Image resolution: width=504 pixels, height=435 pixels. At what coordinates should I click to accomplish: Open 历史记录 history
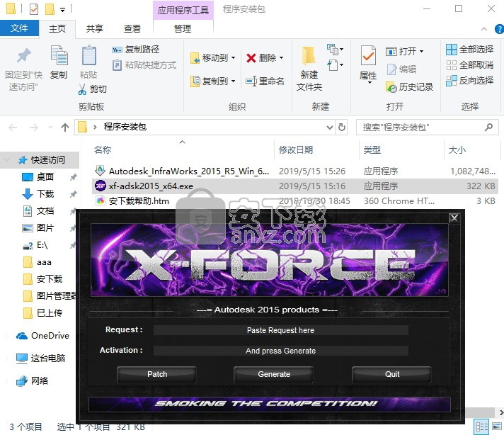point(409,87)
